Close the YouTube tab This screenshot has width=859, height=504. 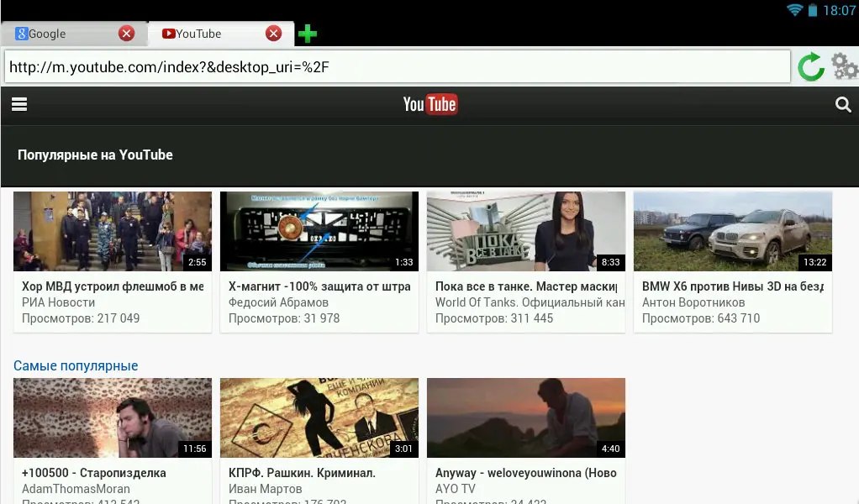click(x=273, y=34)
